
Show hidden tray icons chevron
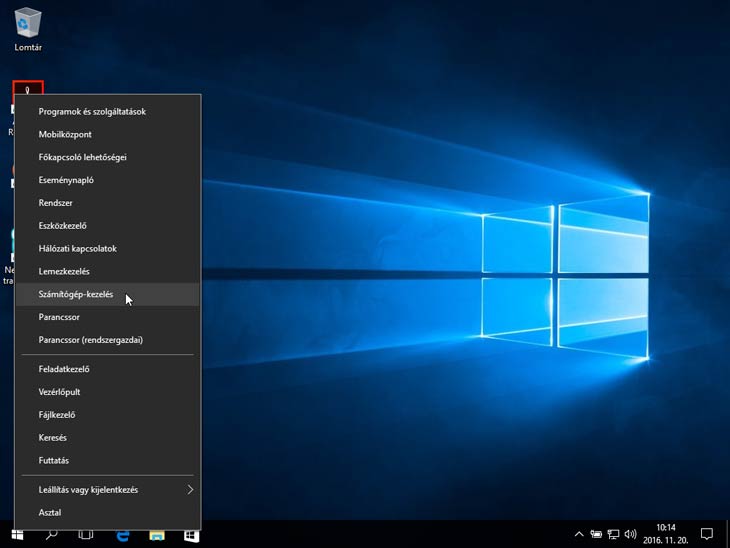pos(578,535)
